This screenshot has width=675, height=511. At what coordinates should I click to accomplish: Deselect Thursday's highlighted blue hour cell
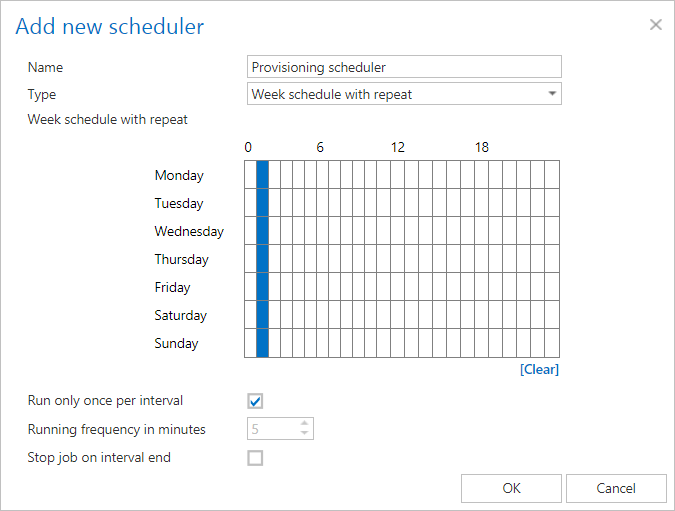tap(263, 258)
